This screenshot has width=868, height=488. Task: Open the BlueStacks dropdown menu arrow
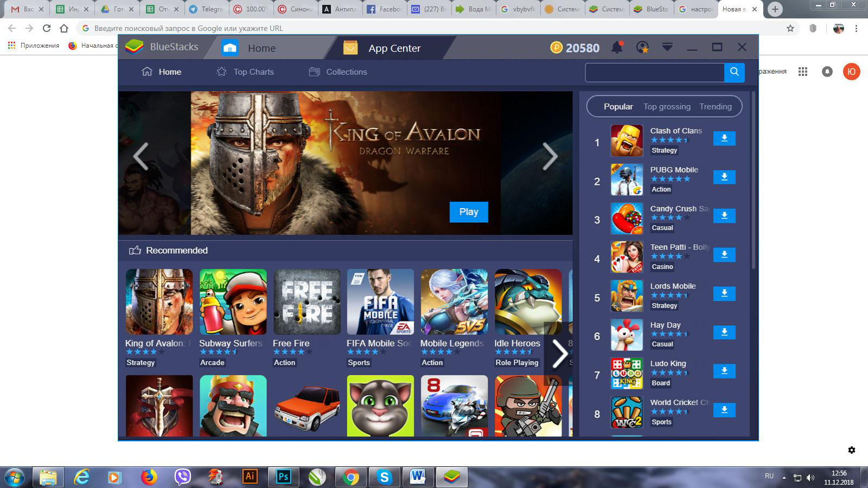coord(667,48)
